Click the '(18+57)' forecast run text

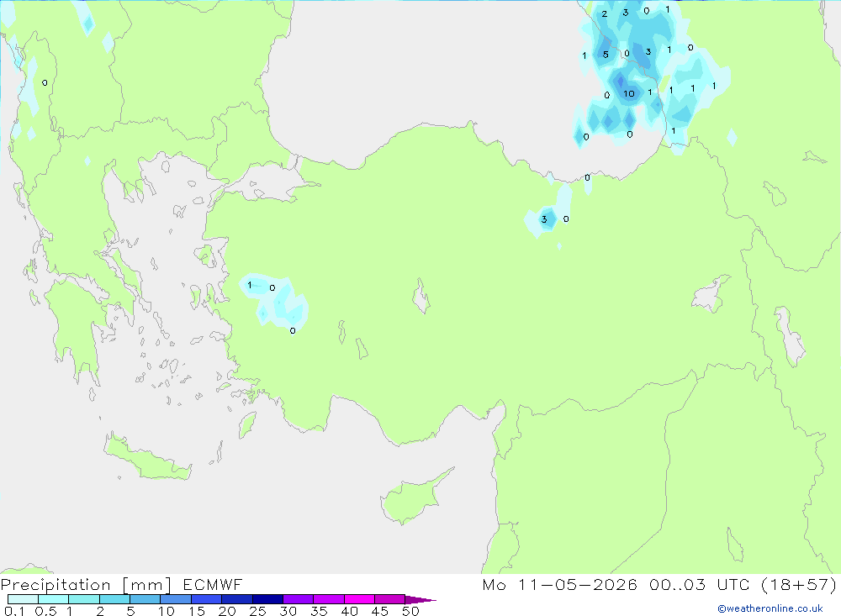click(x=799, y=584)
